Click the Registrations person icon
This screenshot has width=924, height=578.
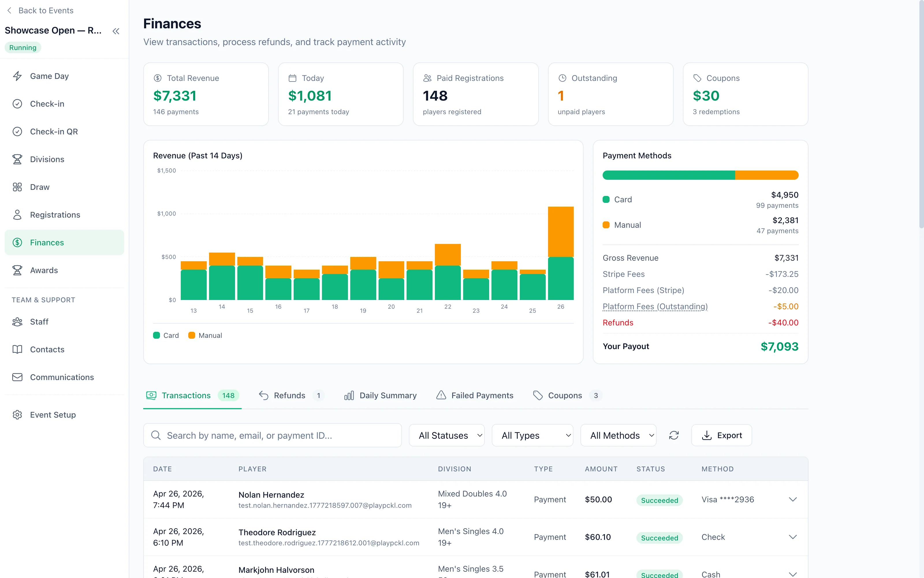[17, 214]
